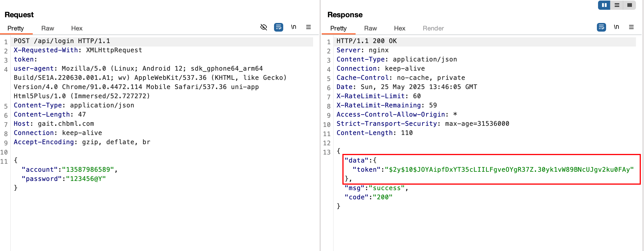Click the Date header in response

pyautogui.click(x=407, y=87)
